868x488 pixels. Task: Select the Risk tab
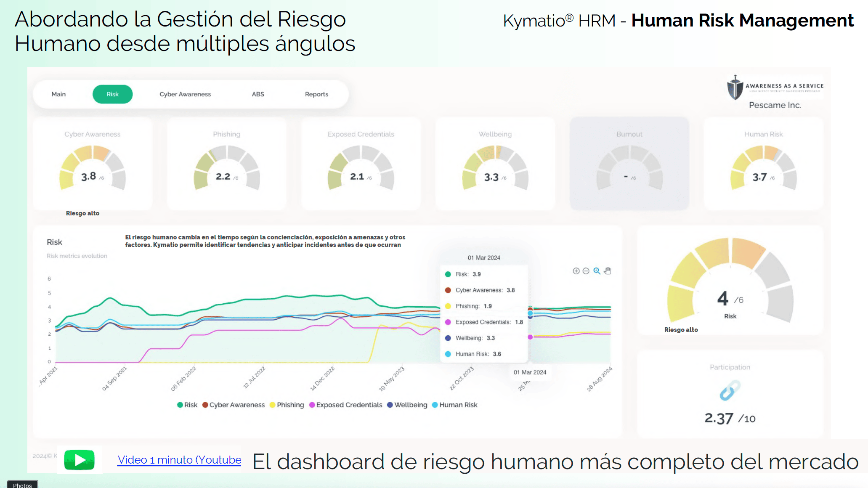[112, 94]
